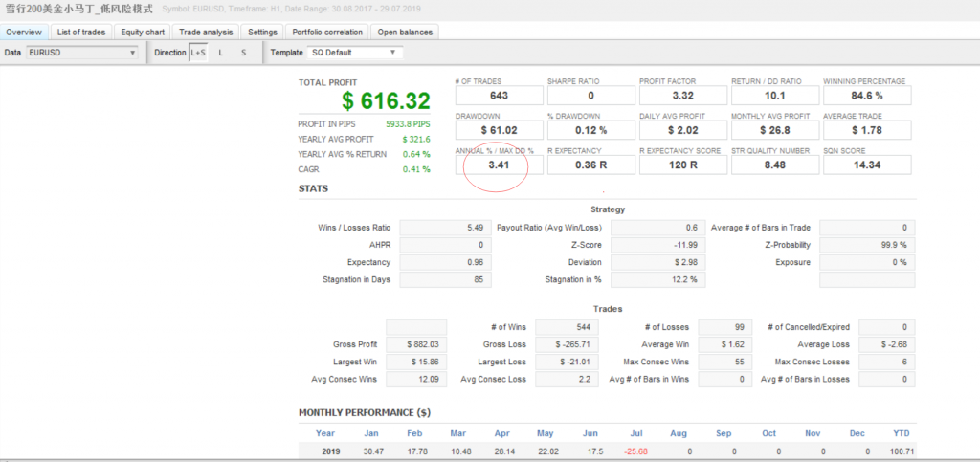Click the Year column header in Monthly Performance

coord(326,432)
